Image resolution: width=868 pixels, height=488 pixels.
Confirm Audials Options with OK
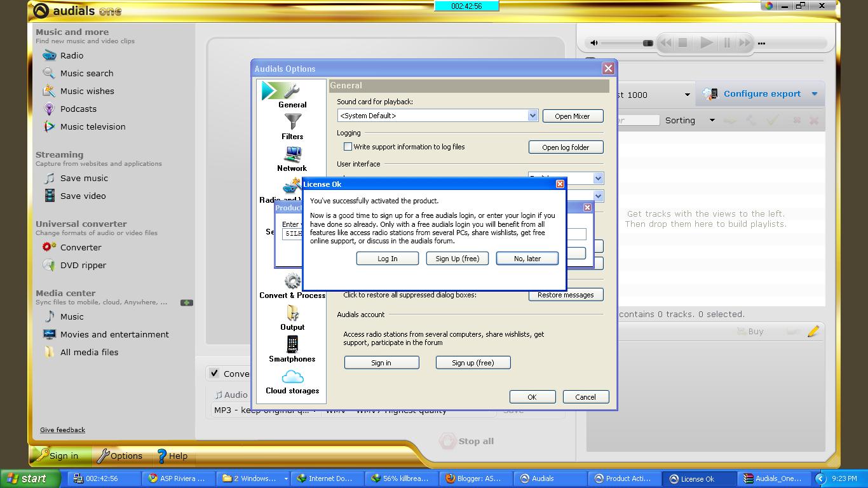tap(532, 397)
